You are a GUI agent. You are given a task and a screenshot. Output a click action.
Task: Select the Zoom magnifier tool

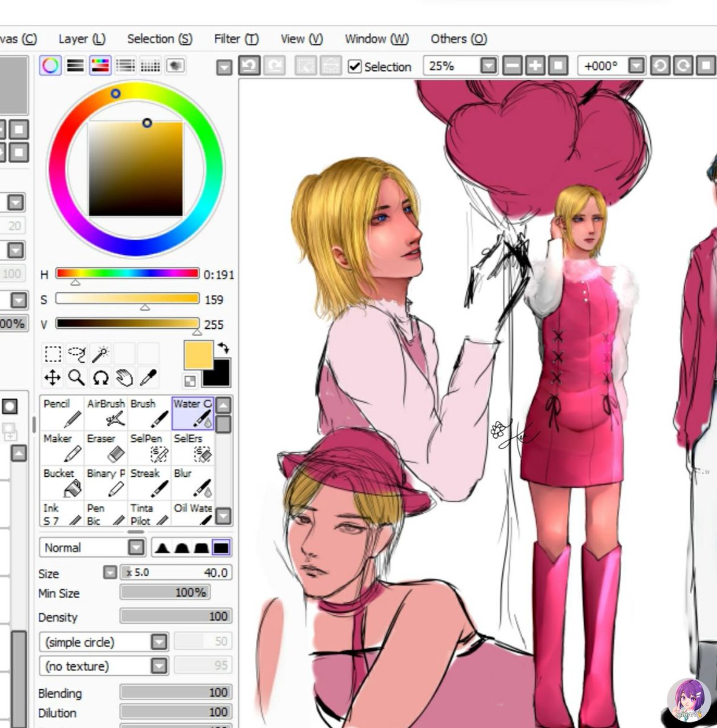(x=76, y=377)
